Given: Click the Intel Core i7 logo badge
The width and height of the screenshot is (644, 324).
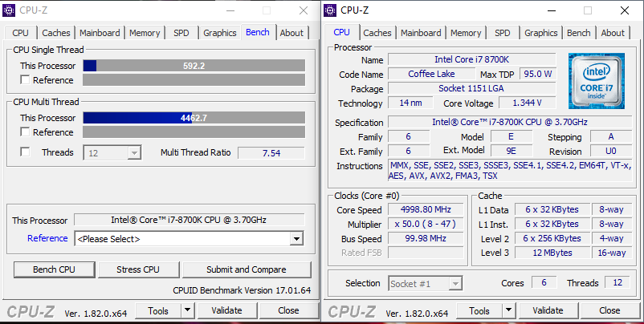Looking at the screenshot, I should pos(597,81).
